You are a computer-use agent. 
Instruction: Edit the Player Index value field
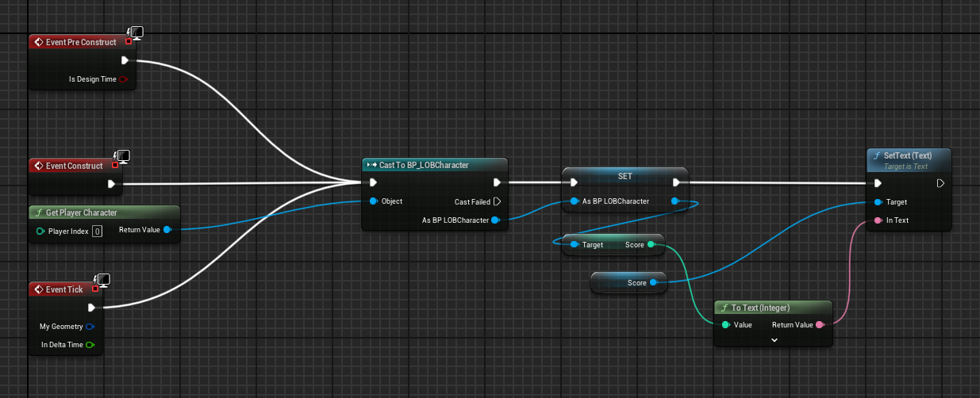click(x=97, y=232)
